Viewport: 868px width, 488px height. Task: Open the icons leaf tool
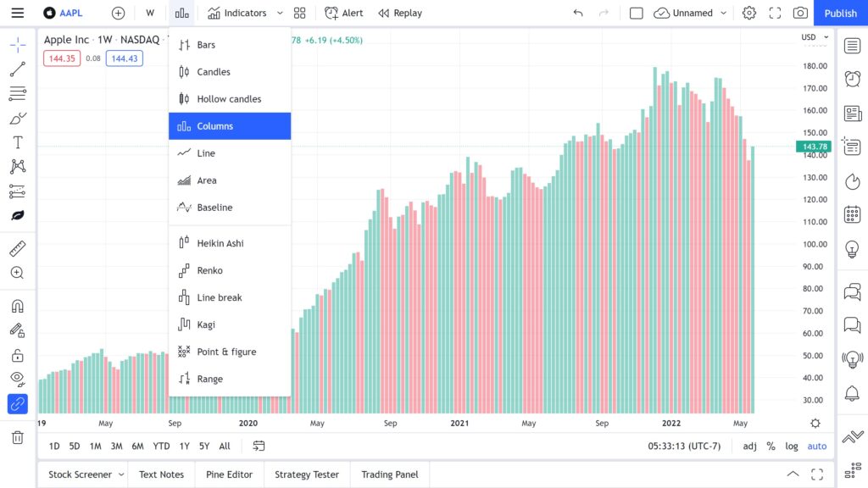tap(18, 215)
